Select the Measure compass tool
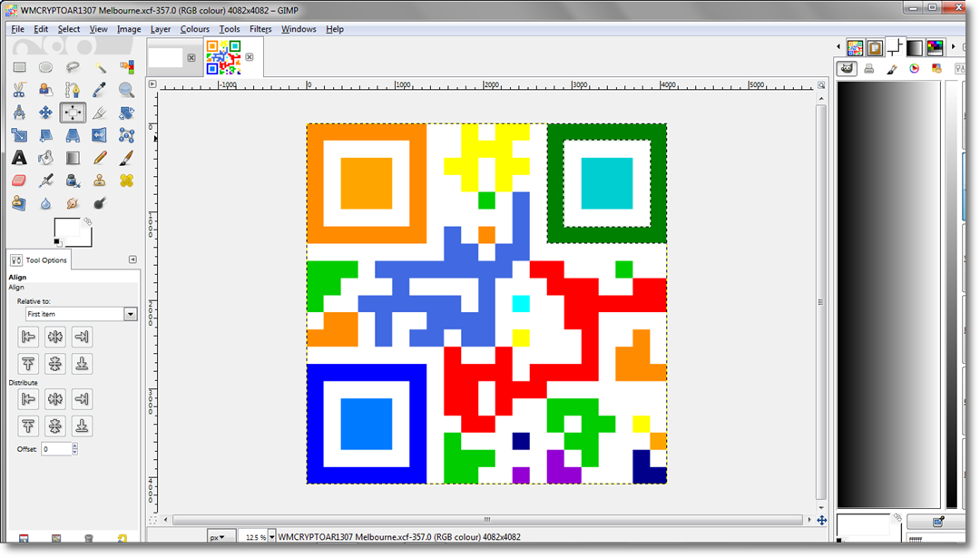Viewport: 980px width, 558px height. pyautogui.click(x=19, y=113)
